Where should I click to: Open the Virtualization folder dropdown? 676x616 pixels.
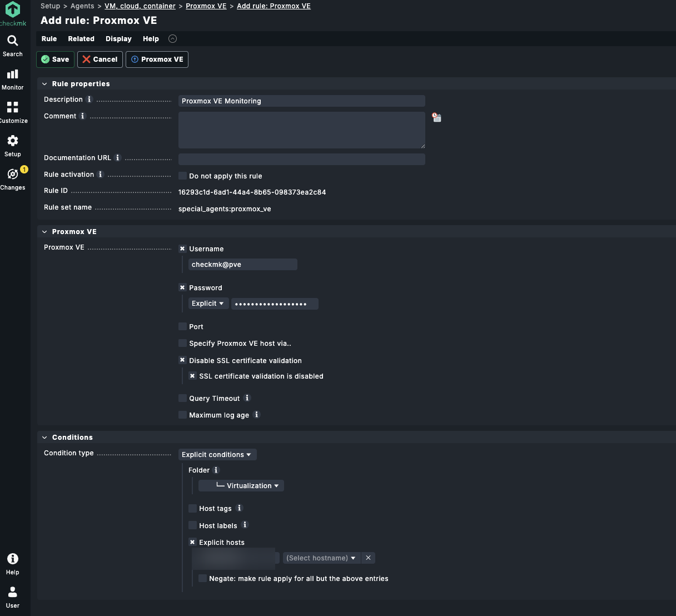(241, 486)
